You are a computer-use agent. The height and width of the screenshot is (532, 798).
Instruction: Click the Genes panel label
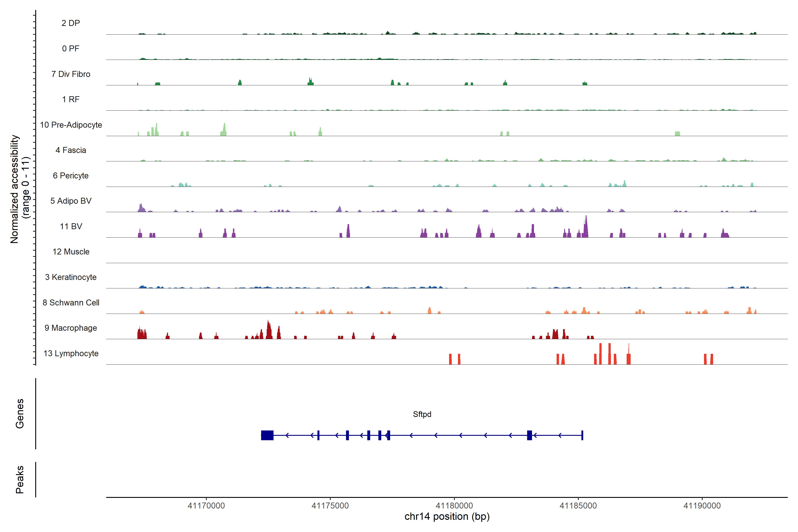[20, 414]
